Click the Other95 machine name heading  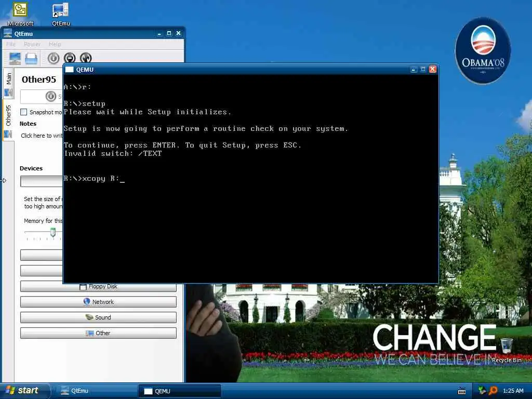pos(38,79)
